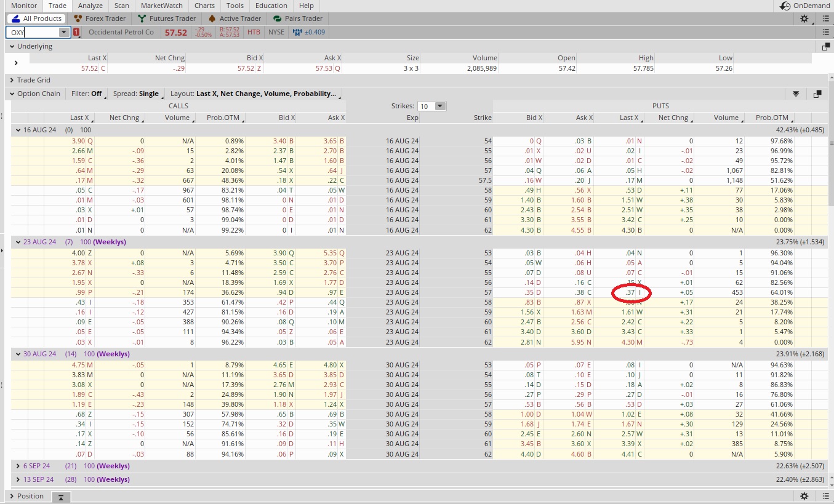Click the 1.24 X call ask for 30 AUG strike 57
Viewport: 834px width, 504px height.
pos(334,404)
